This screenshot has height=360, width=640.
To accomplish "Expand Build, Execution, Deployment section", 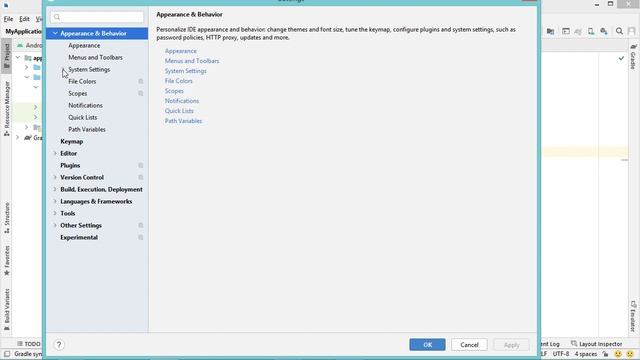I will [55, 189].
